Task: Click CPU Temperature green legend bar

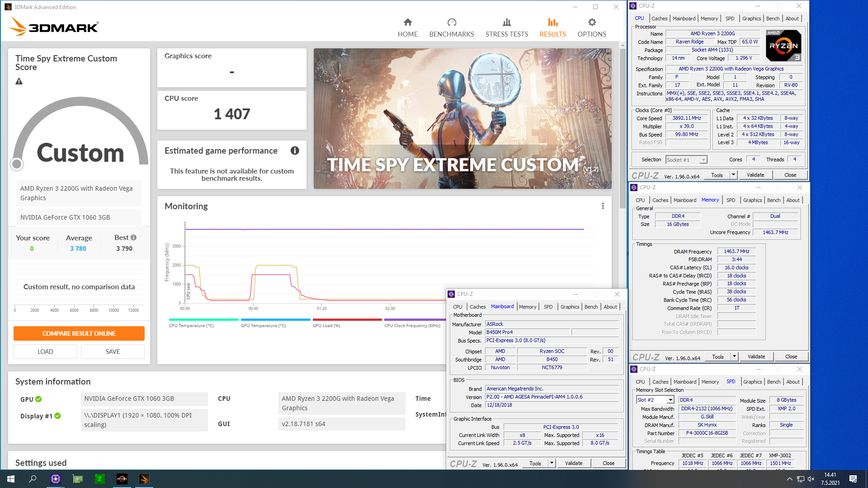Action: 203,319
